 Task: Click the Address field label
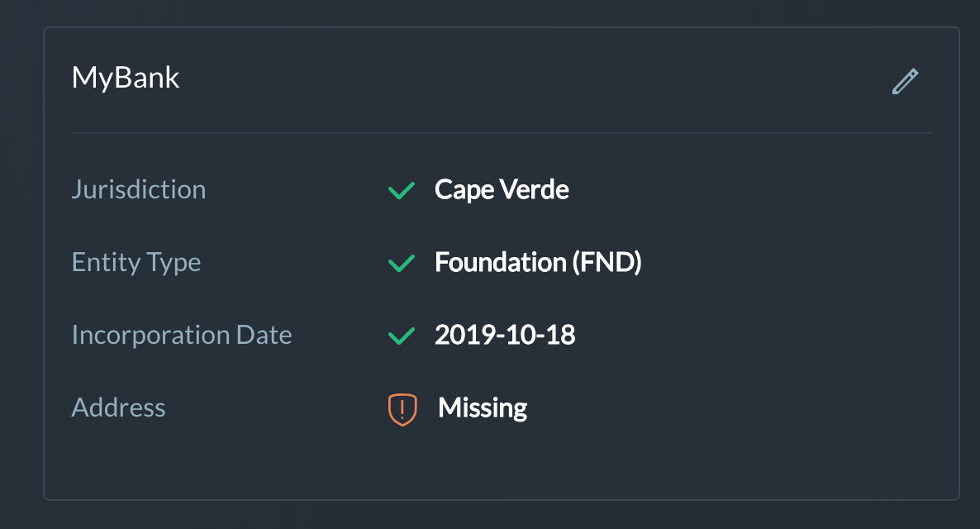click(x=118, y=407)
